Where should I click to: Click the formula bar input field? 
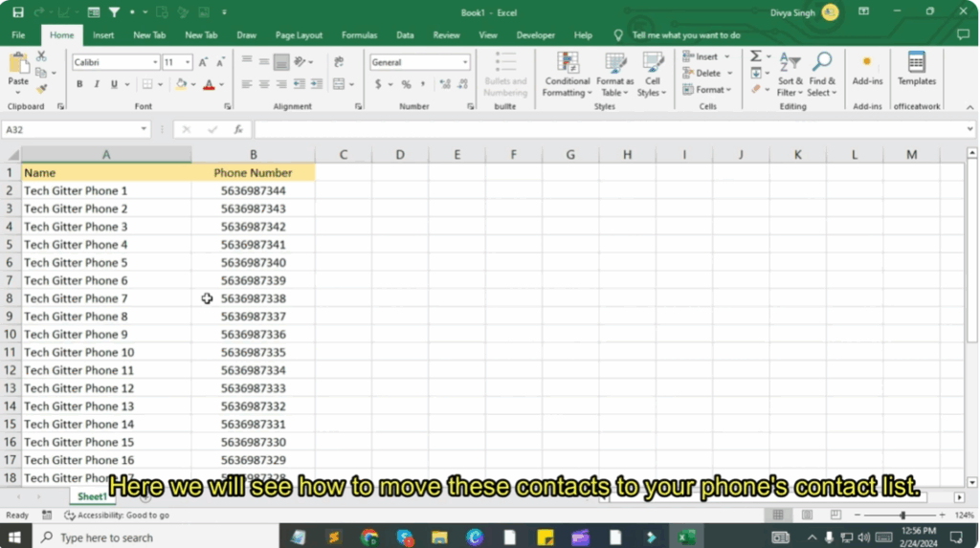610,129
